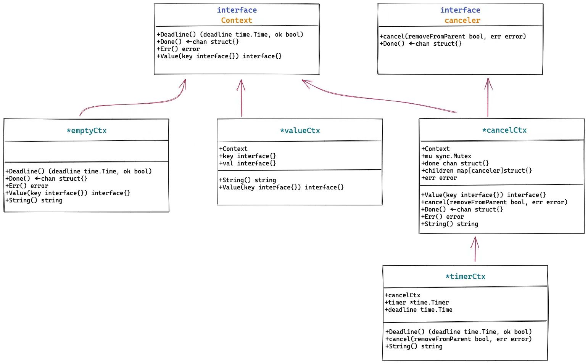
Task: Click "+Done() <-chan struct{}" in the canceler box
Action: pyautogui.click(x=421, y=43)
